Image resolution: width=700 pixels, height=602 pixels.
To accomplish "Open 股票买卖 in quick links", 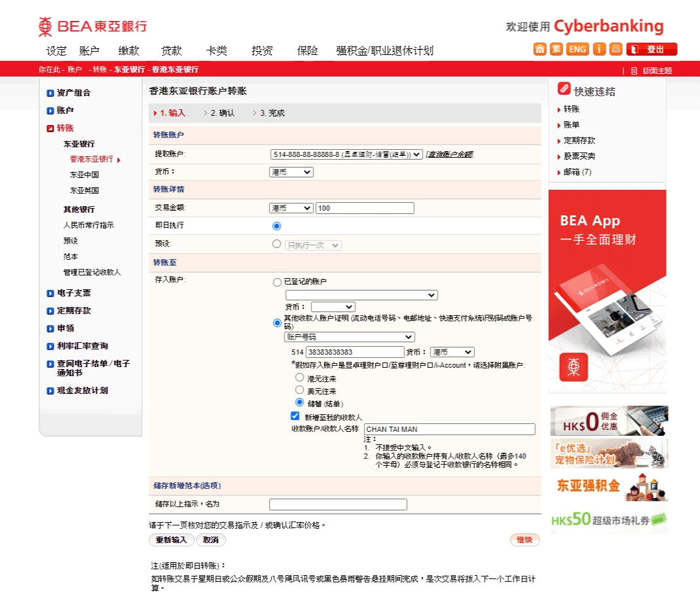I will point(579,156).
